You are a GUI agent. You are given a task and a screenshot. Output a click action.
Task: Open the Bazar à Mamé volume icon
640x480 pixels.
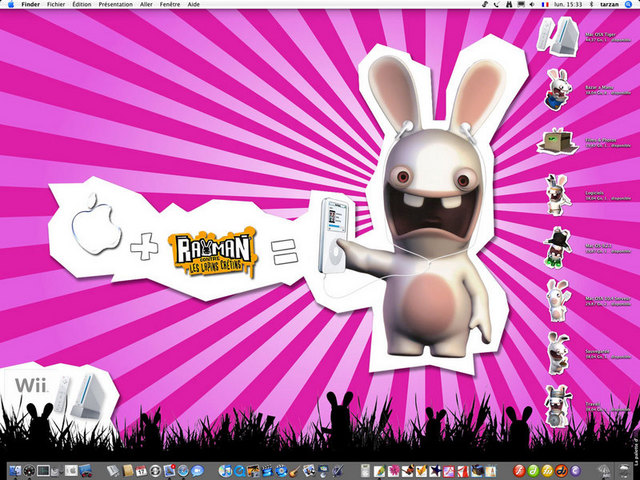point(558,89)
